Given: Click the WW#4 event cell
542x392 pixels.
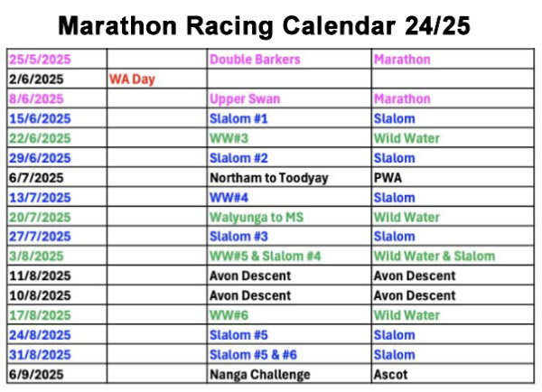Looking at the screenshot, I should 227,198.
